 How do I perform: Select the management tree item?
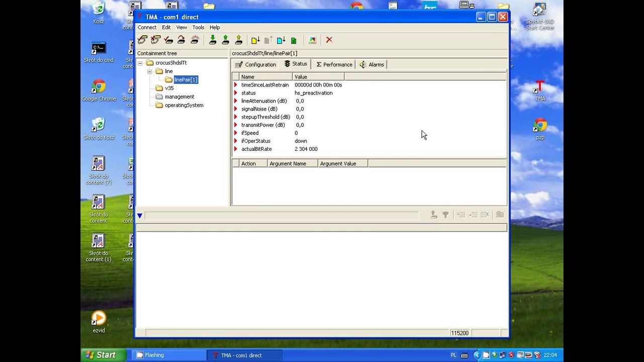tap(179, 97)
